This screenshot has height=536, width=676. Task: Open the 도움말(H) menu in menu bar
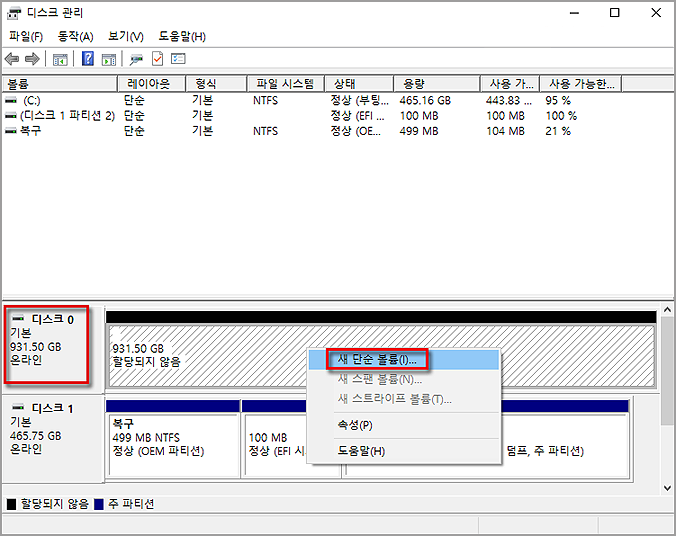point(182,36)
